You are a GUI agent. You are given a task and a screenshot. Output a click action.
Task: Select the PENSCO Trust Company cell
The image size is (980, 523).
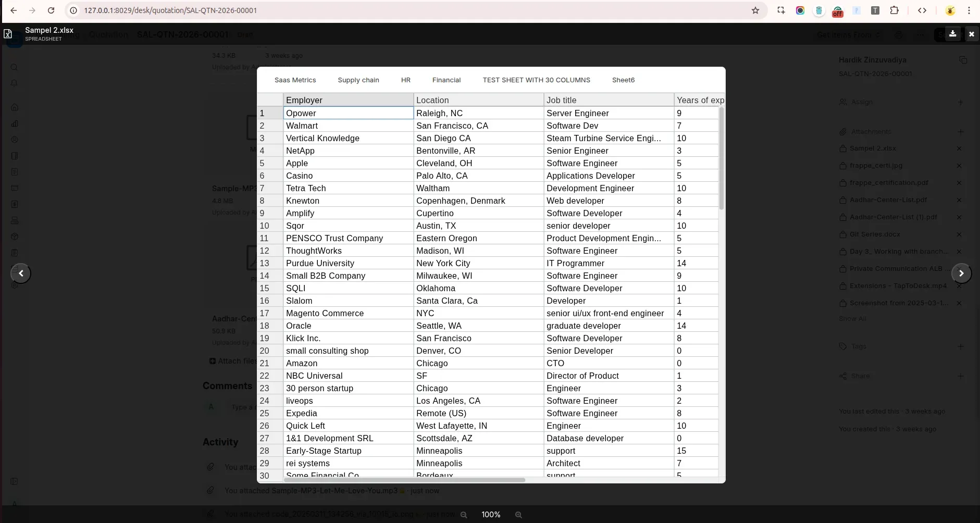coord(349,238)
